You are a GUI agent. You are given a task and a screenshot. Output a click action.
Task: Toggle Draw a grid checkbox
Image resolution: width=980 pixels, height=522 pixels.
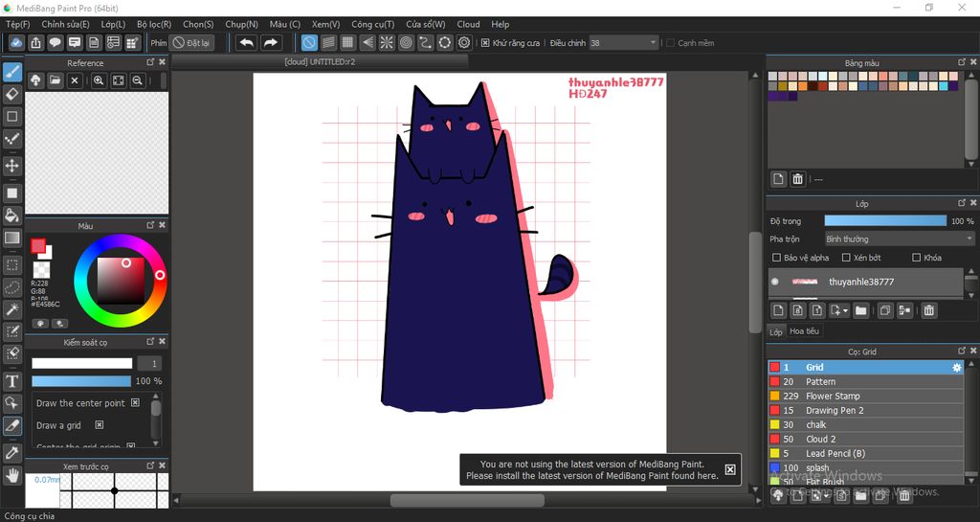[x=99, y=425]
